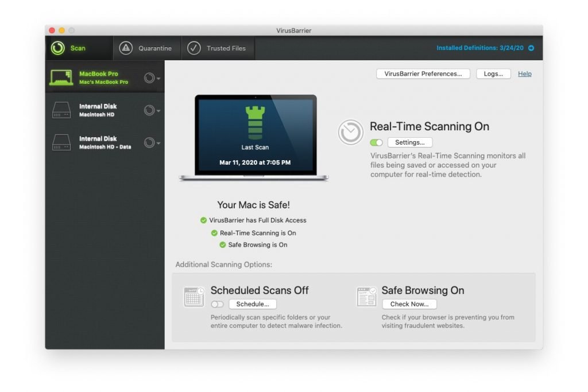Click the Safe Browsing page icon

[x=366, y=296]
